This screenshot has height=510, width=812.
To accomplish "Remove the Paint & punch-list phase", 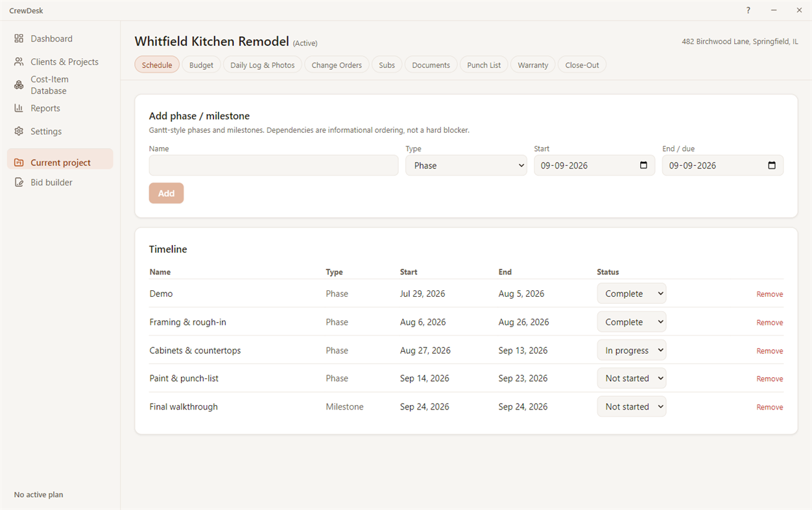I will 770,379.
